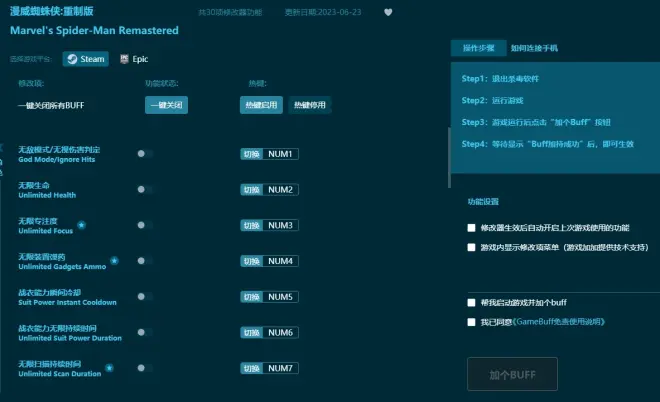Screen dimensions: 660x402
Task: Open the 如何连接手机 tab
Action: (x=534, y=48)
